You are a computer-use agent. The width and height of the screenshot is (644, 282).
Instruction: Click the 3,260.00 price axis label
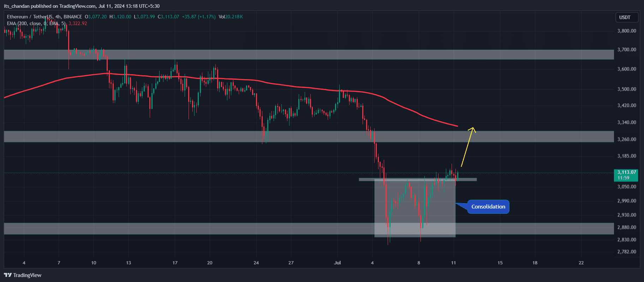pyautogui.click(x=627, y=139)
